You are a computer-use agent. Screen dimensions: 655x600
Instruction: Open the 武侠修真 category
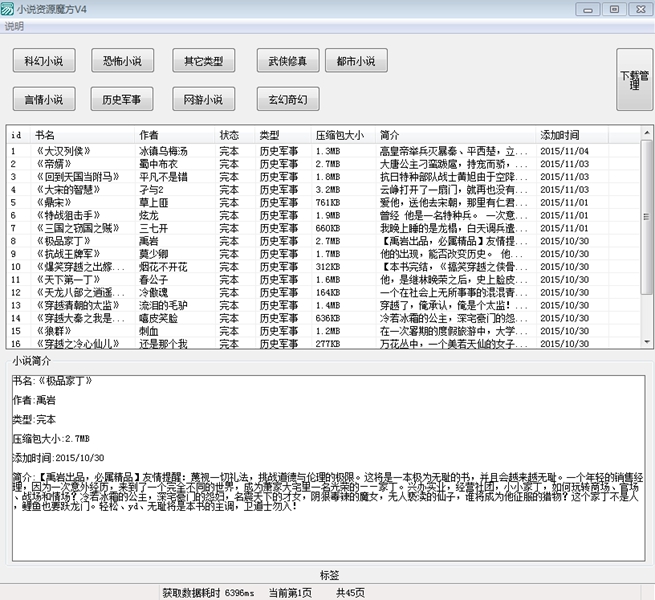[x=288, y=61]
